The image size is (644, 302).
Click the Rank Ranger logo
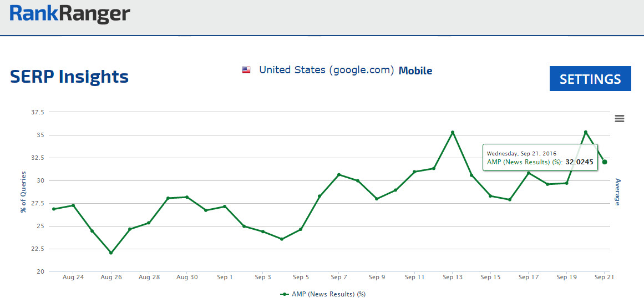click(70, 14)
